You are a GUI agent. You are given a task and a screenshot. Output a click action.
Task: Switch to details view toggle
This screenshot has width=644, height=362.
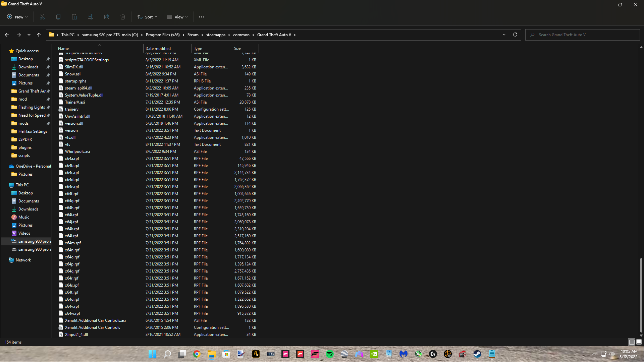point(632,342)
